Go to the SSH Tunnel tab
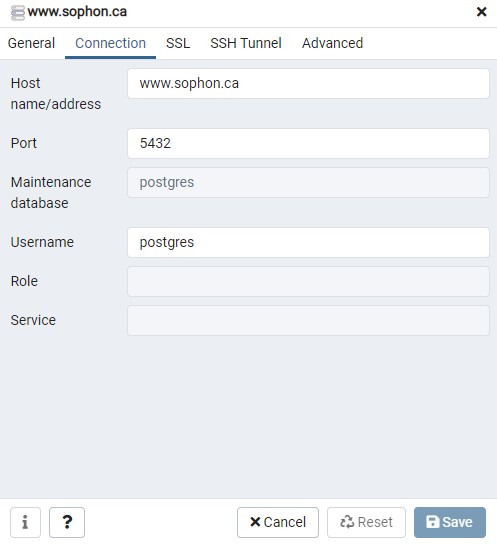The height and width of the screenshot is (545, 497). (246, 43)
